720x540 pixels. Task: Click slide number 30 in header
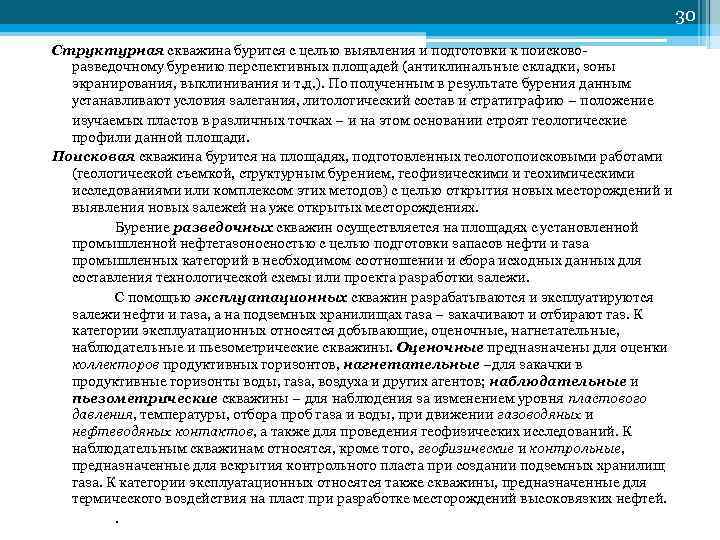click(685, 17)
